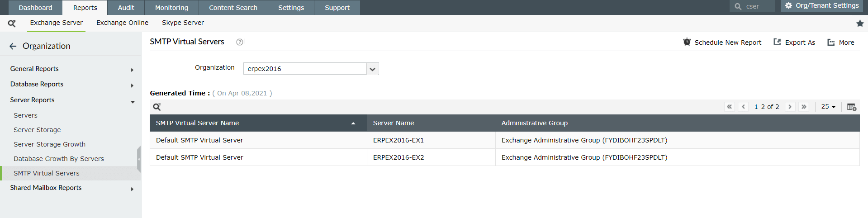The image size is (868, 218).
Task: Click the back arrow beside Organization
Action: (13, 46)
